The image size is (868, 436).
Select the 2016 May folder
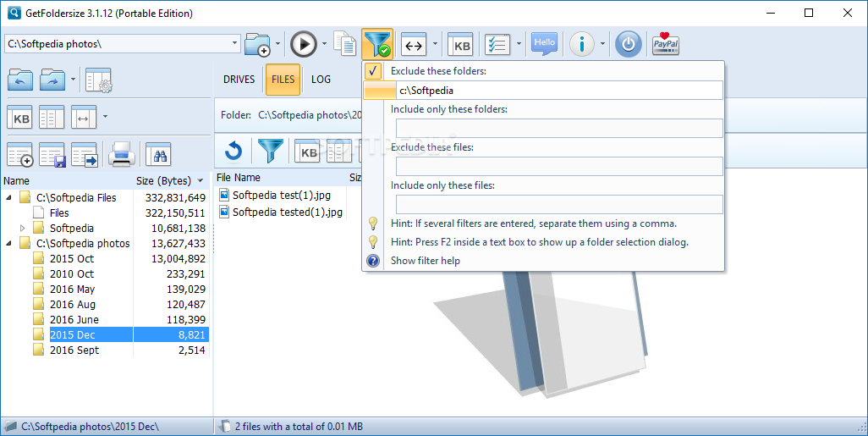point(73,290)
